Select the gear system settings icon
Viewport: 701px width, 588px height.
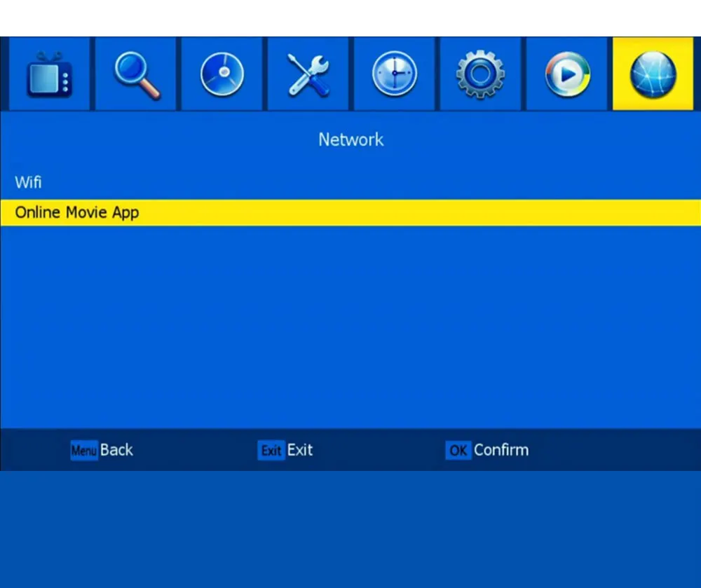click(x=481, y=74)
